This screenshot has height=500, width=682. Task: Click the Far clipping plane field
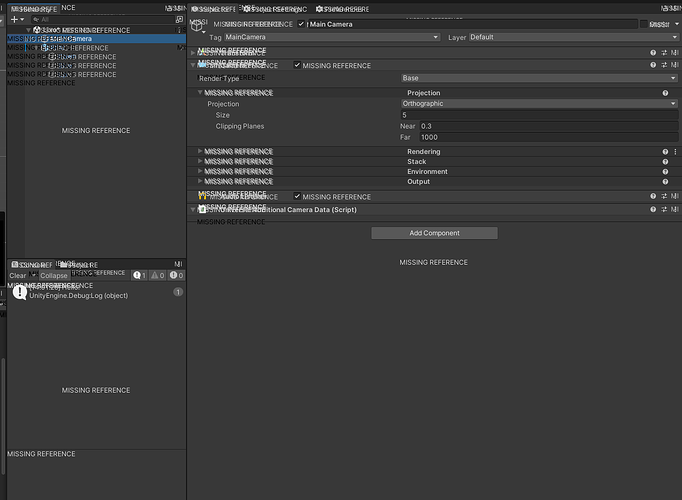[x=548, y=137]
